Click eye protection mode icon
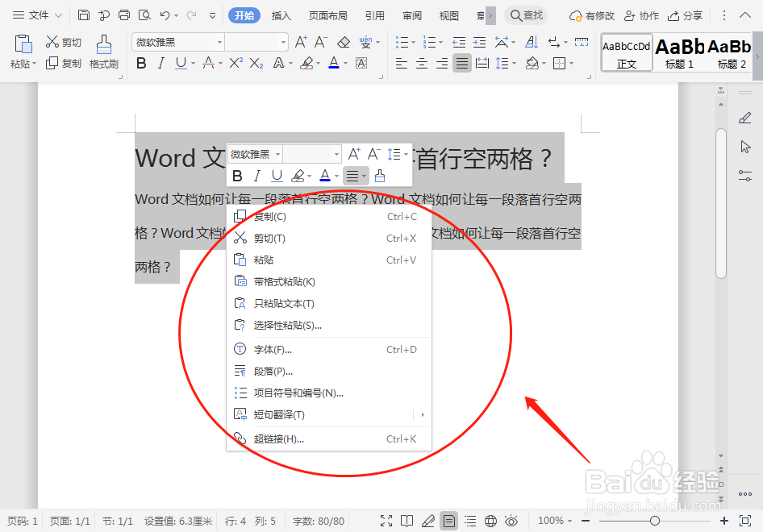This screenshot has height=532, width=763. coord(511,521)
